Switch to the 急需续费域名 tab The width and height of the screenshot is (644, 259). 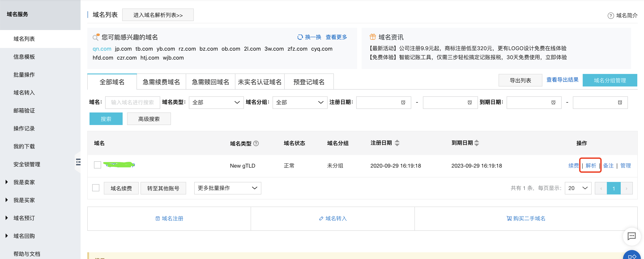point(161,82)
